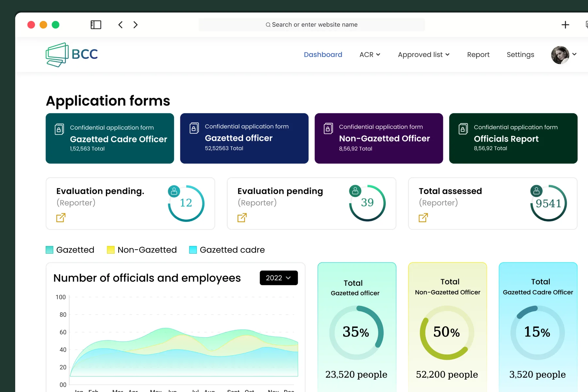Toggle the Non-Gazetted legend swatch
This screenshot has height=392, width=588.
pyautogui.click(x=111, y=250)
